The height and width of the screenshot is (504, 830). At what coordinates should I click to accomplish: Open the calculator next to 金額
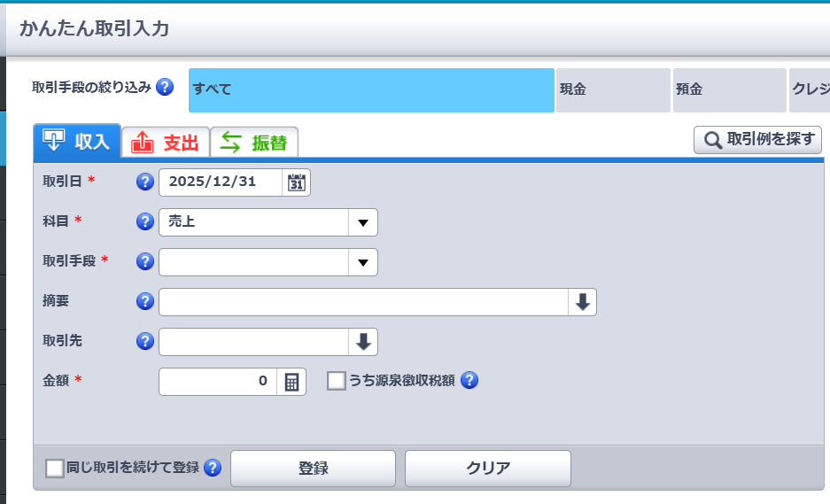click(x=291, y=382)
